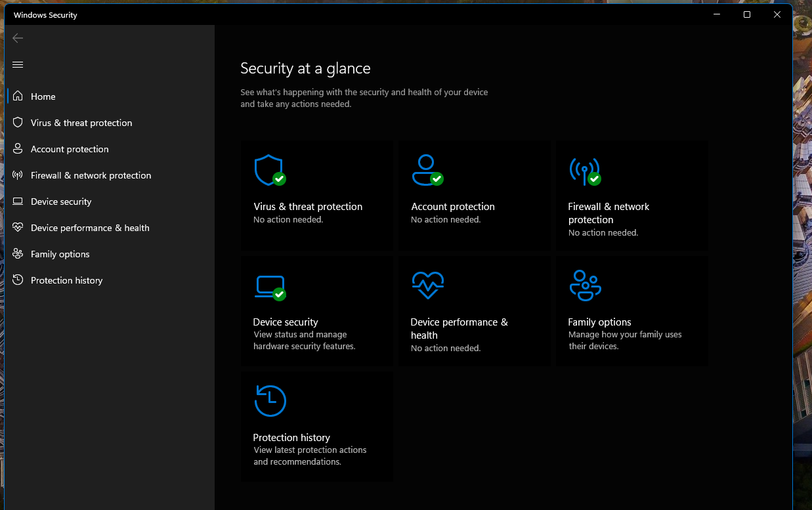Click the 'Security at a glance' heading

coord(305,68)
